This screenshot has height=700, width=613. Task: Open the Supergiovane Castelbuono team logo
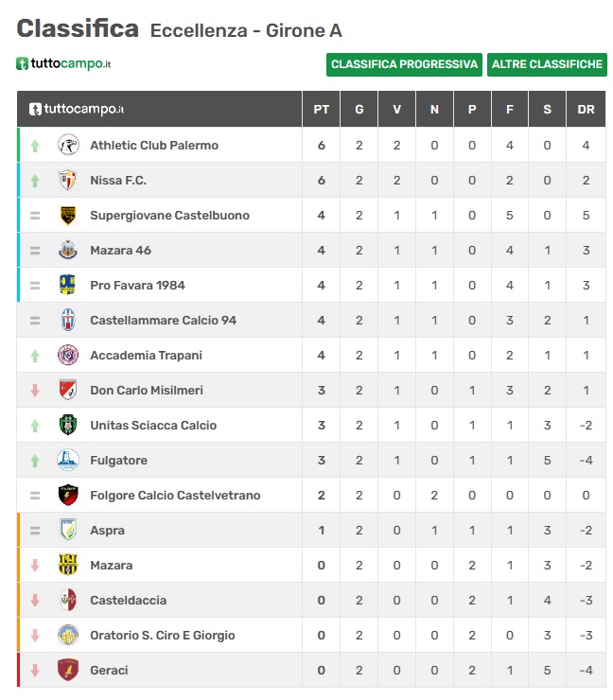(68, 215)
